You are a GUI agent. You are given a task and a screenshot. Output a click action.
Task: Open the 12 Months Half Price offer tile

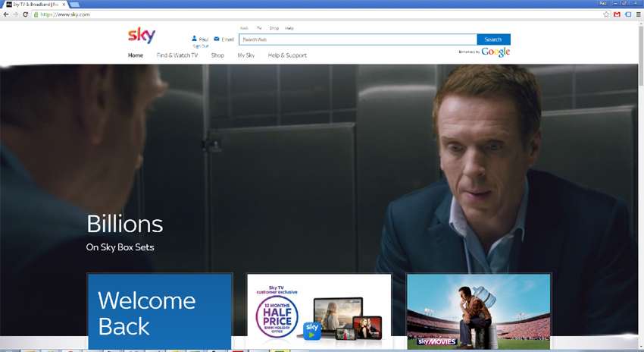[318, 311]
